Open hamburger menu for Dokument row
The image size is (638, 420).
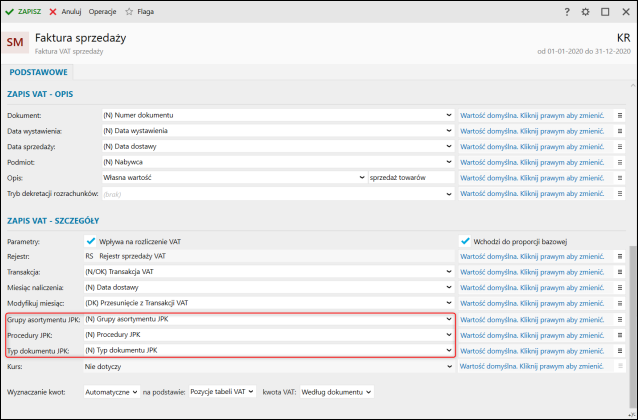click(620, 115)
